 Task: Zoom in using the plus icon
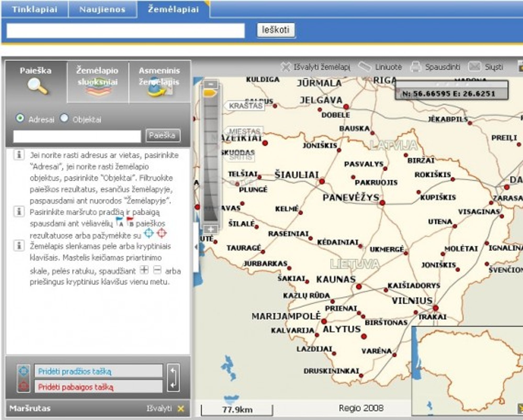tap(211, 229)
